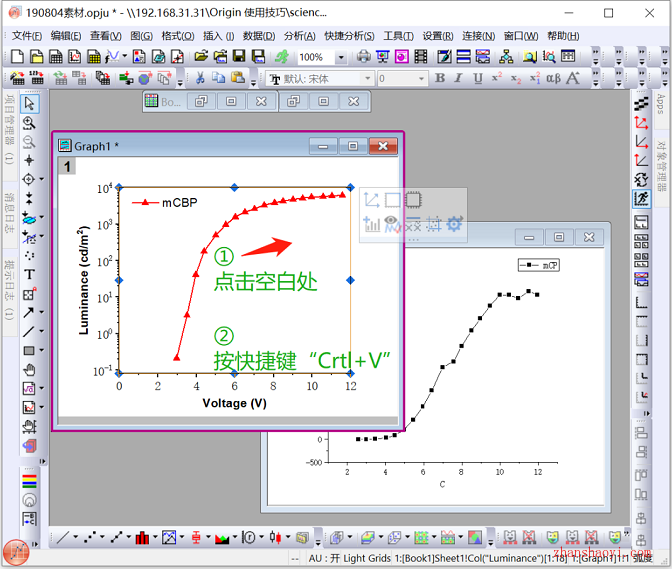Click the Increase Font Size A icon

coord(573,78)
